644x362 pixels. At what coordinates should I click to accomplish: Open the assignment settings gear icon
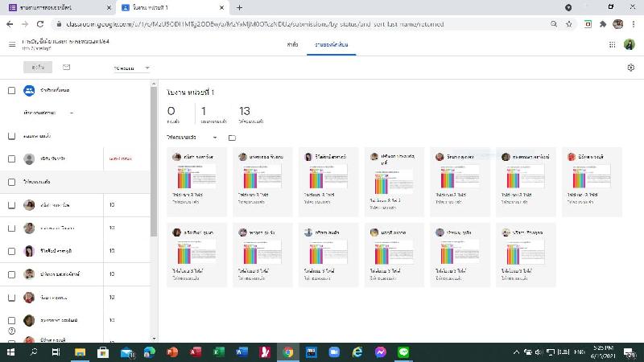pyautogui.click(x=630, y=68)
